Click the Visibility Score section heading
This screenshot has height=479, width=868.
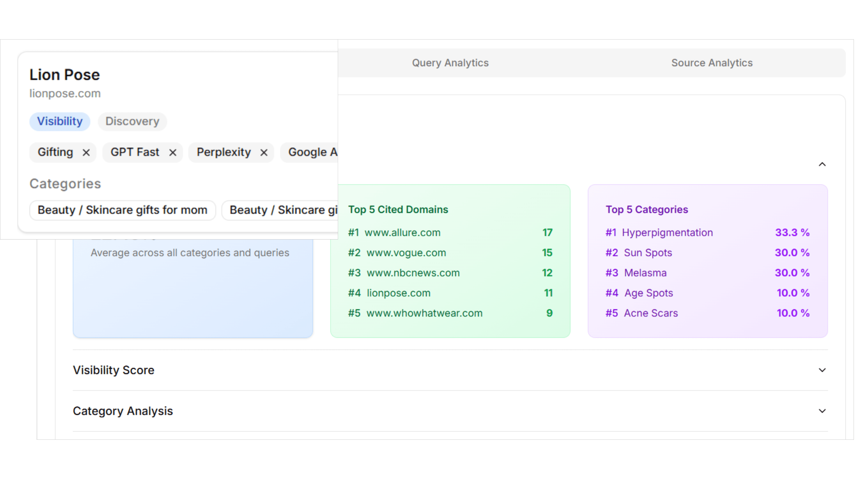pos(114,370)
